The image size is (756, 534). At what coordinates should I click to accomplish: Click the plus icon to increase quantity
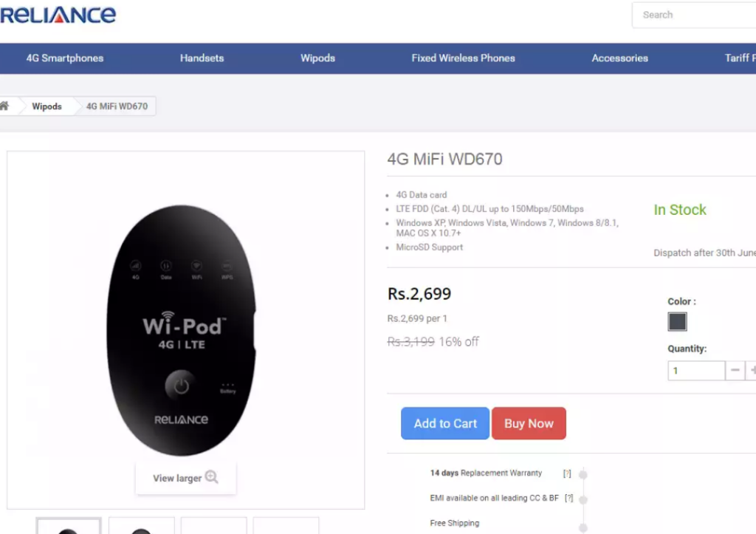click(753, 370)
